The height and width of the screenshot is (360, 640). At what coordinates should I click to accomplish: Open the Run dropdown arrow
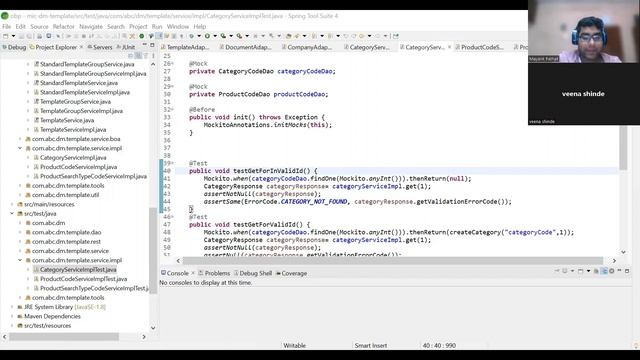215,36
